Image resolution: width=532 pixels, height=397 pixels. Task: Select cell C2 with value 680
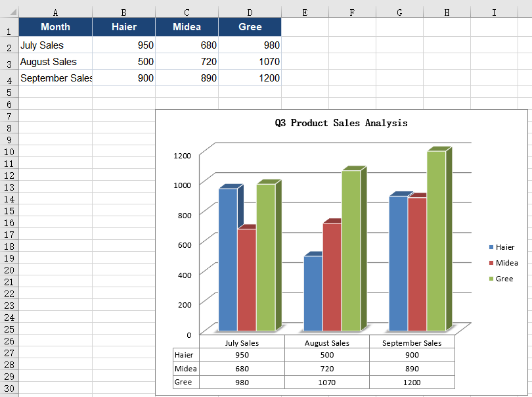(x=187, y=45)
